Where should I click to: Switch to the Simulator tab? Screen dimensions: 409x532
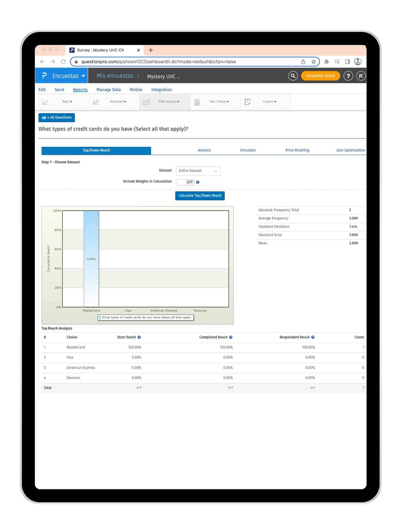pyautogui.click(x=248, y=150)
